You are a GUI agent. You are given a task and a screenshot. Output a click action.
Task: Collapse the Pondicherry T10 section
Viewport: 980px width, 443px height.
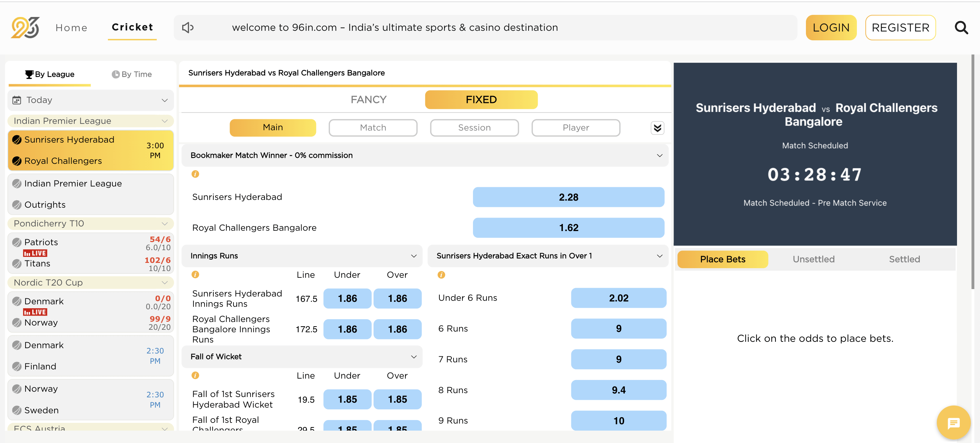[x=91, y=223]
